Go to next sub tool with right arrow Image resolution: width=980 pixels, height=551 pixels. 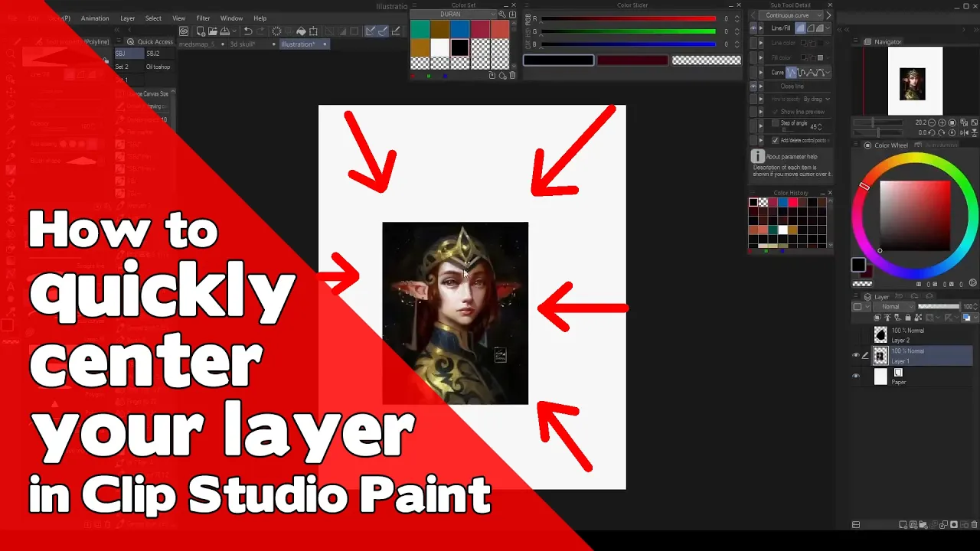828,15
